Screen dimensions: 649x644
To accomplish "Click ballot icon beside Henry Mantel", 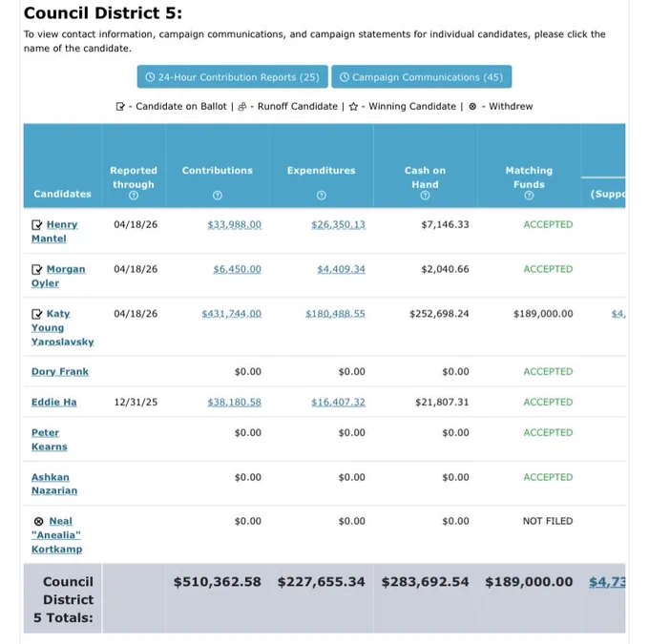I will pos(37,225).
